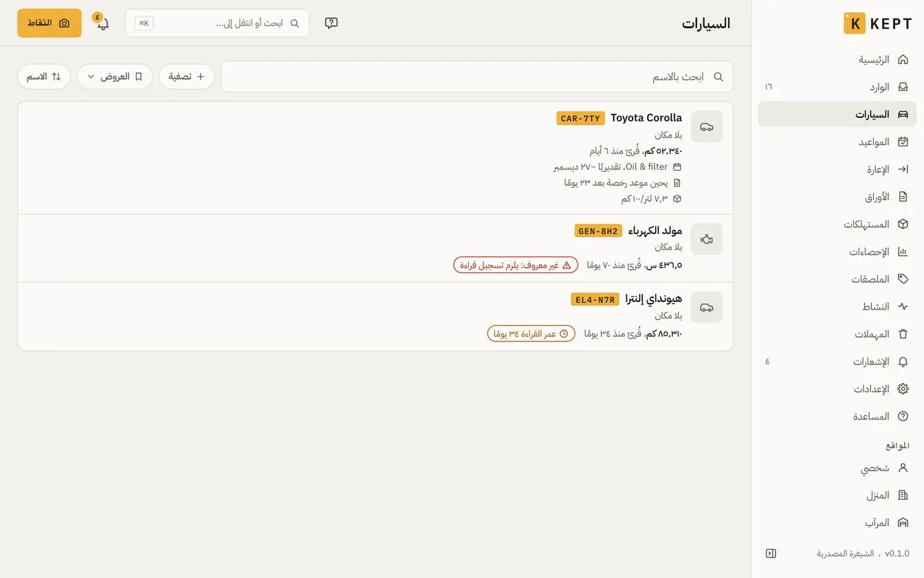This screenshot has width=924, height=578.
Task: Collapse the sidebar with the panel icon
Action: tap(771, 553)
